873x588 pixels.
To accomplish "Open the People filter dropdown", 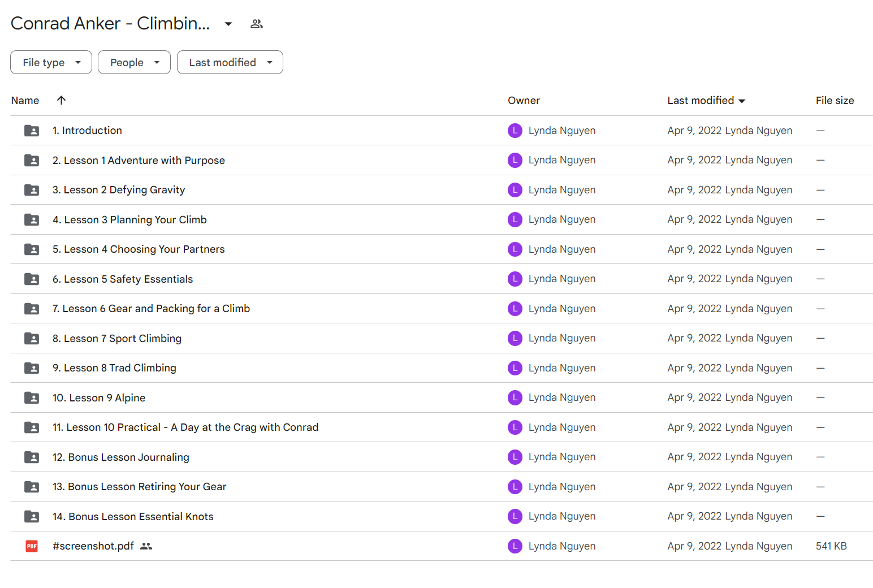I will click(134, 62).
